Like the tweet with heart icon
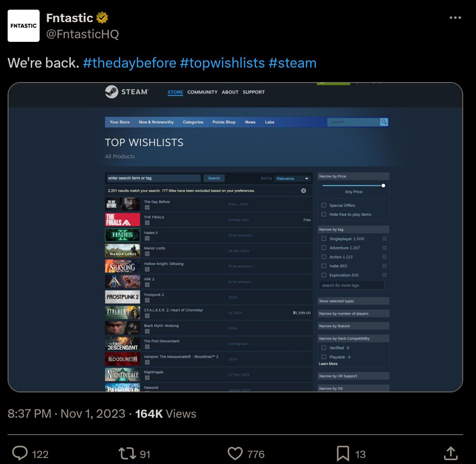This screenshot has height=464, width=476. pyautogui.click(x=235, y=454)
